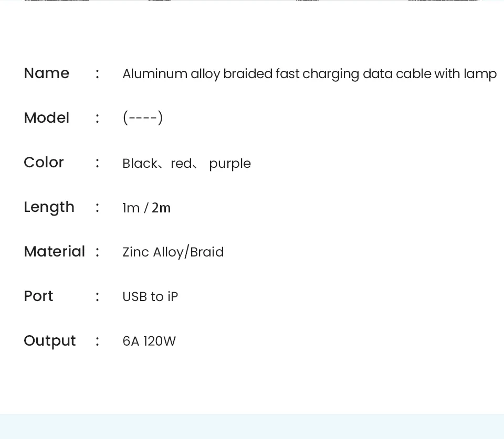Image resolution: width=504 pixels, height=439 pixels.
Task: Click the "Color" specification label
Action: (44, 163)
